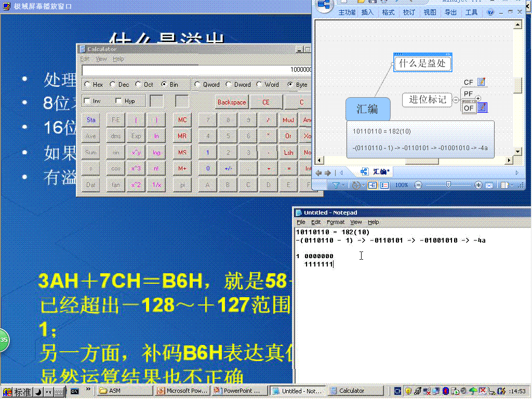Zoom out with the minus button in mind map
This screenshot has width=532, height=399.
point(418,185)
